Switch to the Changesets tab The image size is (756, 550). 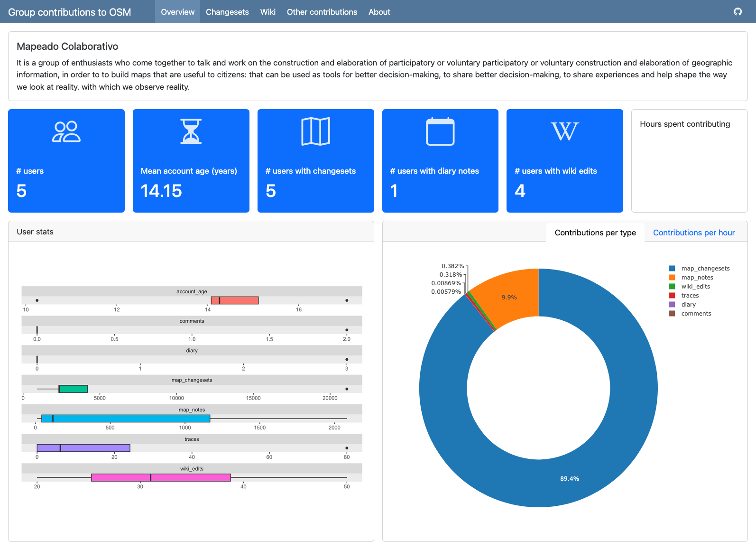(227, 12)
